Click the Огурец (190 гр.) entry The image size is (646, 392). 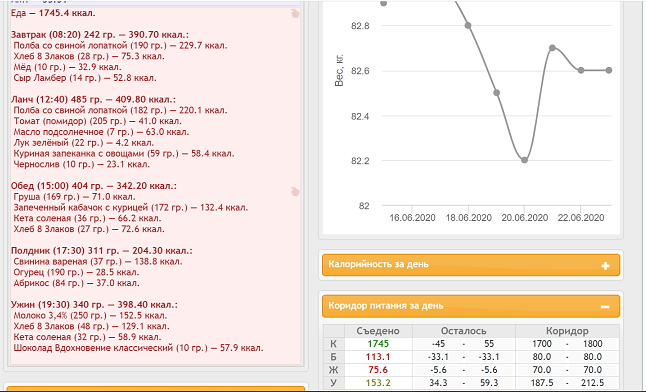click(76, 272)
